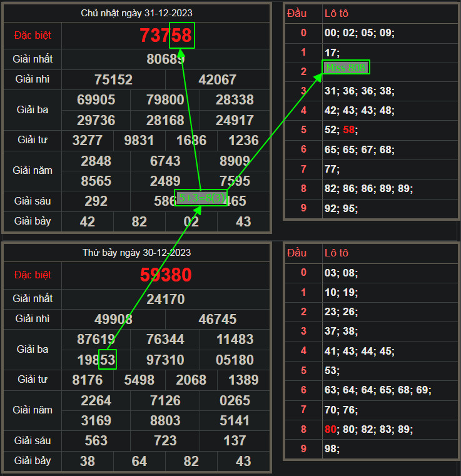Click the "Miss 808" annotation label
461x476 pixels.
[347, 67]
